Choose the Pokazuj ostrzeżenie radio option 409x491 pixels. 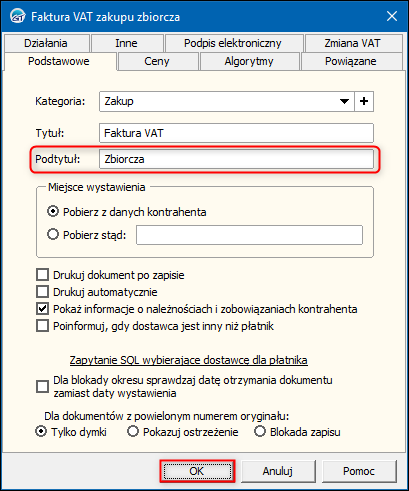pyautogui.click(x=133, y=431)
